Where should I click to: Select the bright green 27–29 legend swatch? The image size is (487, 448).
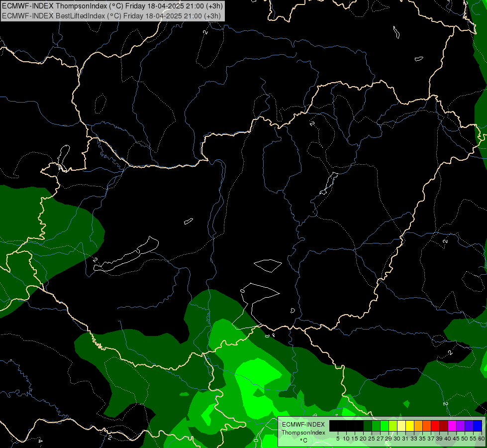pyautogui.click(x=385, y=426)
